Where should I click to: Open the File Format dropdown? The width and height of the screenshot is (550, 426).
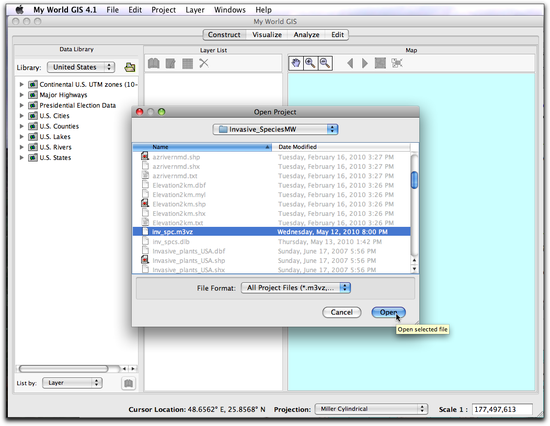[296, 288]
